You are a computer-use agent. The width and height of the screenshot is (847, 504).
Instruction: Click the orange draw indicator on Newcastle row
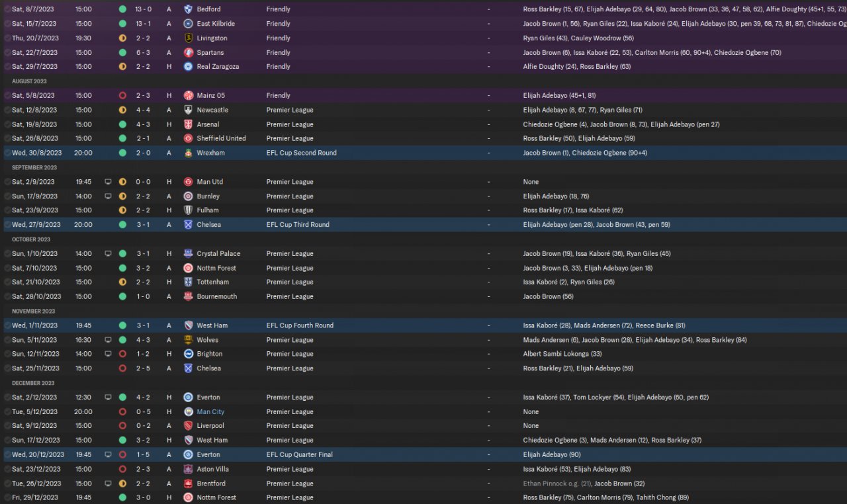click(x=122, y=110)
